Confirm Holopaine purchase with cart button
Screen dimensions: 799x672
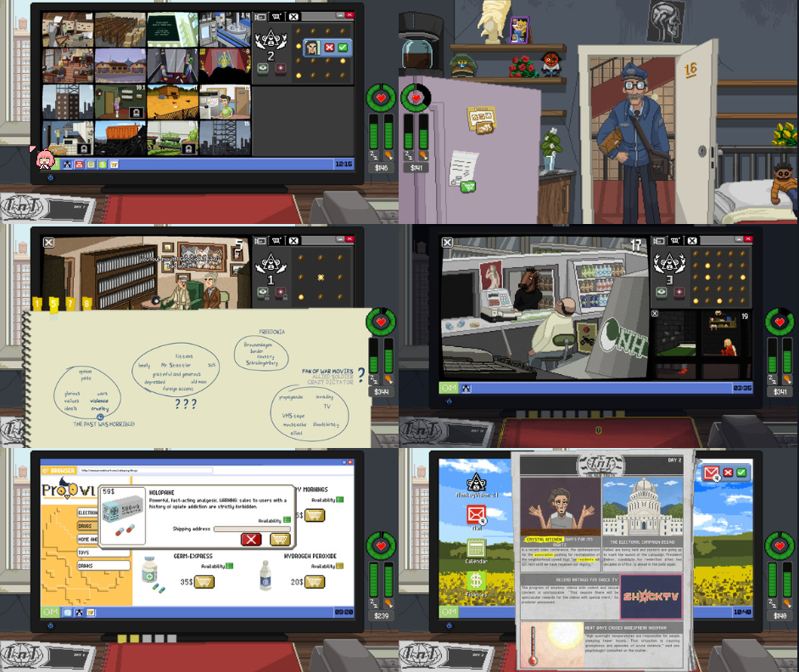[280, 540]
